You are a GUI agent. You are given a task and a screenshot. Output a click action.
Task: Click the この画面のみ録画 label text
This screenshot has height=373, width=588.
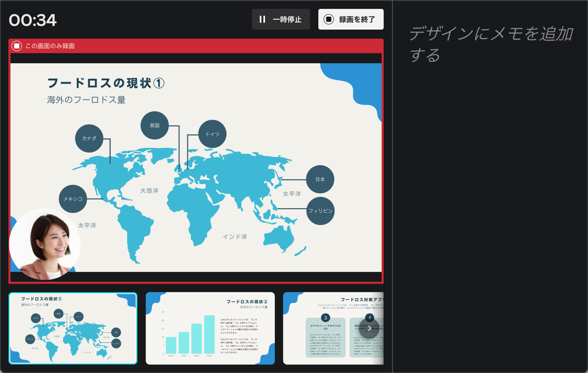pyautogui.click(x=50, y=46)
